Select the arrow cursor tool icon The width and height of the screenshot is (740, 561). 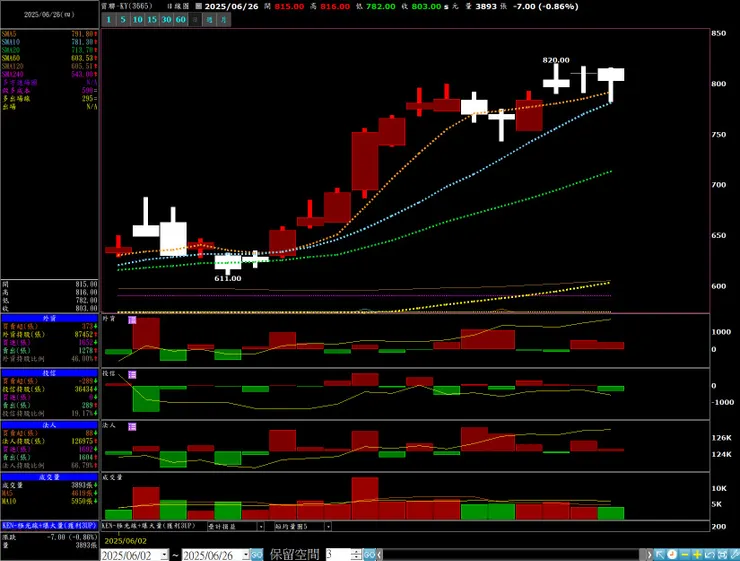(660, 555)
